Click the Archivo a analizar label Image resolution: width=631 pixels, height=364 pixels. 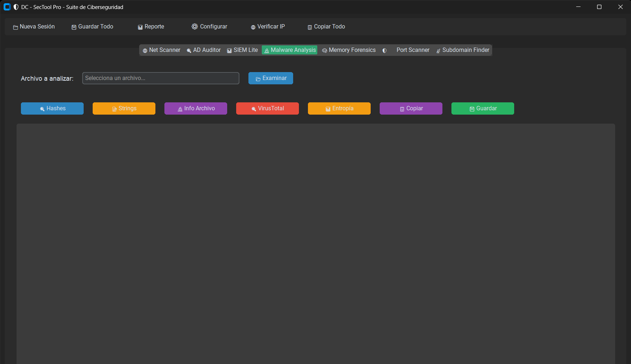point(47,79)
